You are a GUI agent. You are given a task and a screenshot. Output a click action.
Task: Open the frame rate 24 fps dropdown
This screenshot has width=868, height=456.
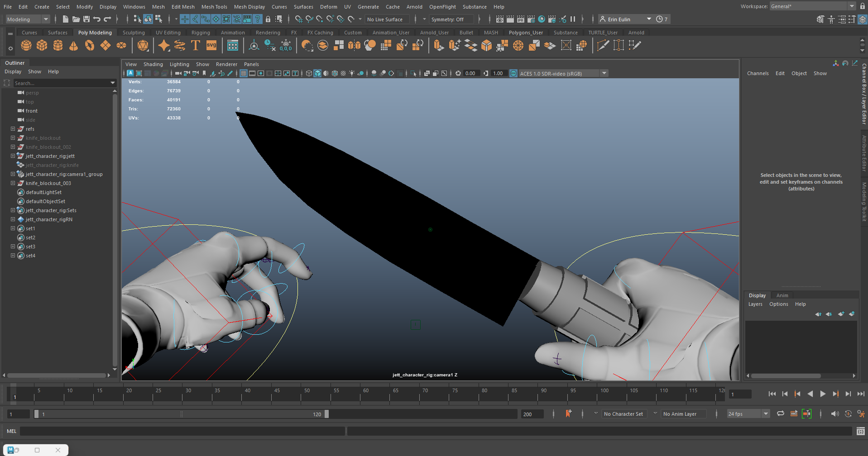(748, 414)
